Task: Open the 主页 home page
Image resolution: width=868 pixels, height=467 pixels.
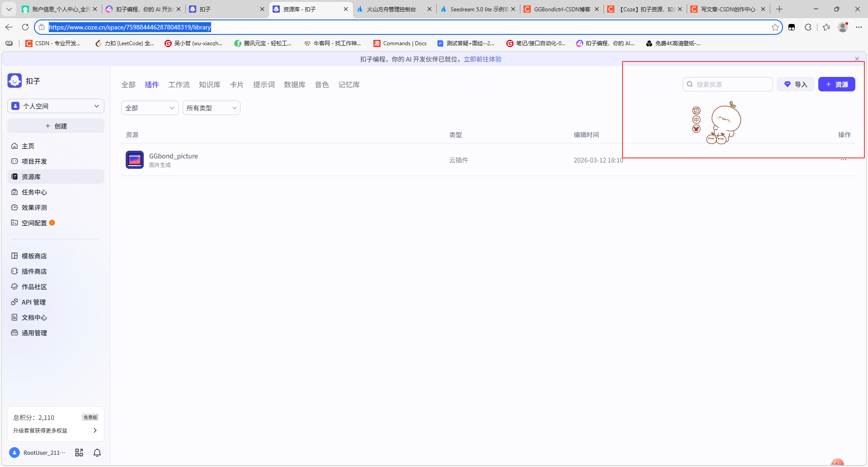Action: click(56, 146)
